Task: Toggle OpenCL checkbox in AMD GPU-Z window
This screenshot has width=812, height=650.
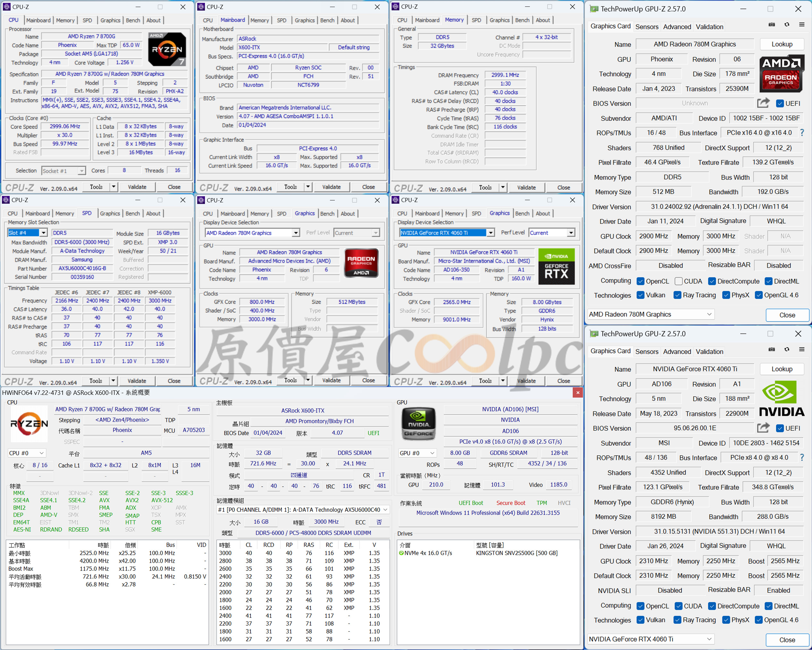Action: [640, 281]
